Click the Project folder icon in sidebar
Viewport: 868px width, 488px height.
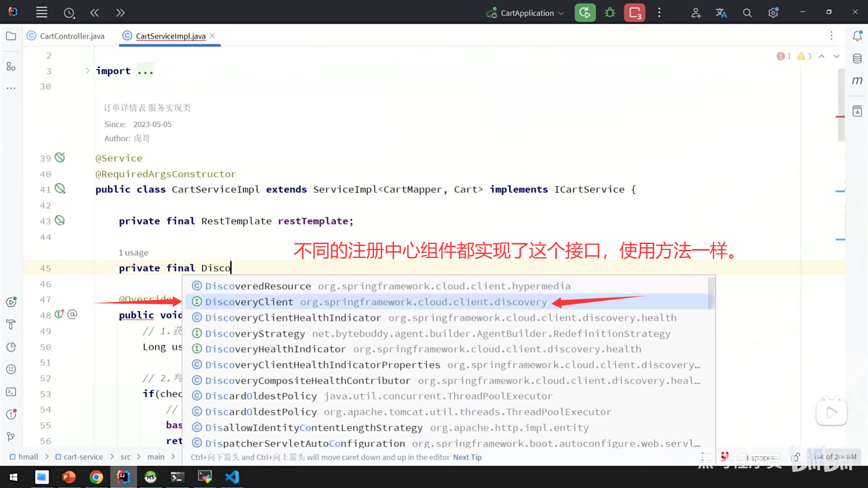11,36
